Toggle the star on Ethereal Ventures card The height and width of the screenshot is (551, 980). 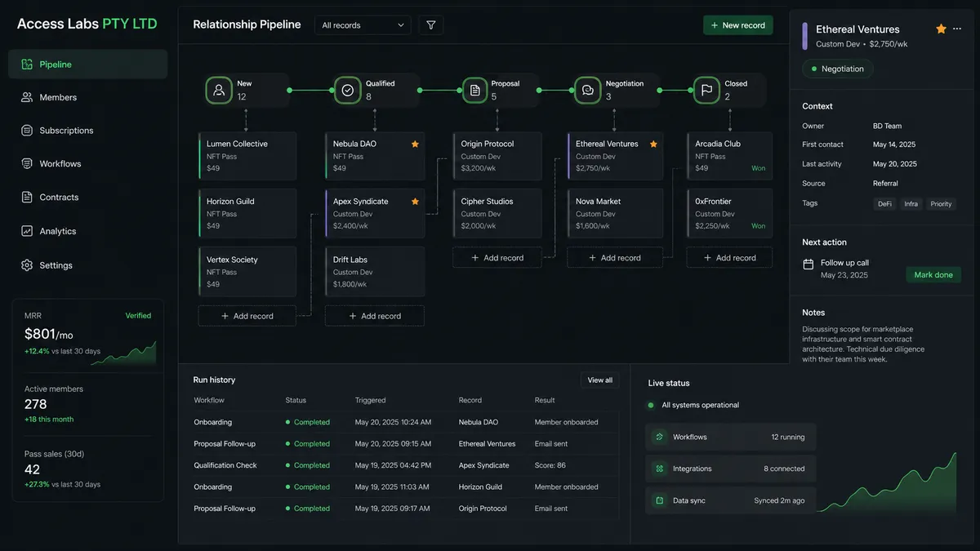pyautogui.click(x=653, y=144)
